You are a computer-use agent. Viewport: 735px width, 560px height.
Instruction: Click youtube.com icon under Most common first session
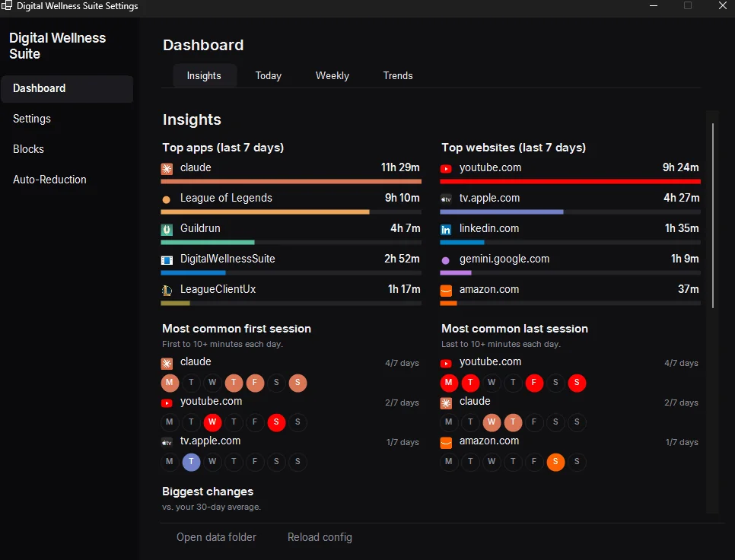pos(167,403)
